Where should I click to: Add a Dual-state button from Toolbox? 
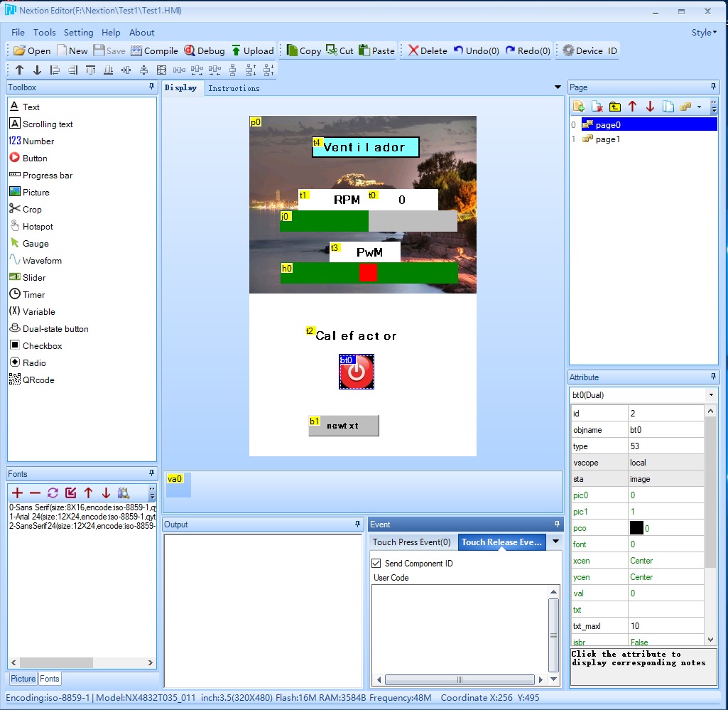click(x=55, y=328)
